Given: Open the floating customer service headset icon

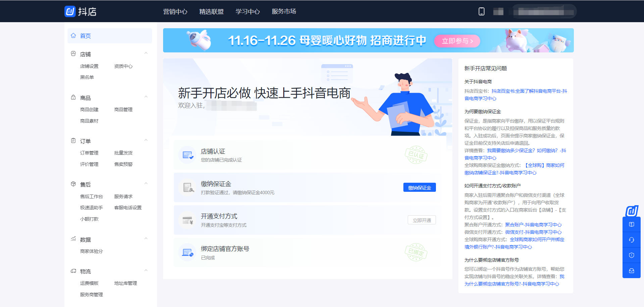Looking at the screenshot, I should [x=632, y=240].
